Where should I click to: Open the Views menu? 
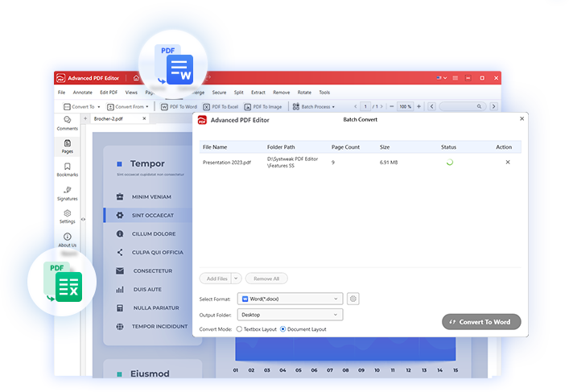pyautogui.click(x=131, y=93)
